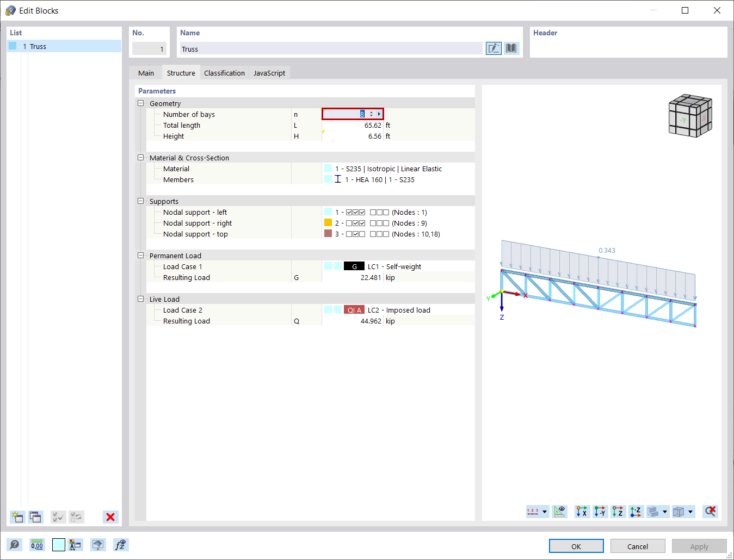Toggle a checked box of Nodal support - left
The width and height of the screenshot is (734, 560).
click(350, 212)
